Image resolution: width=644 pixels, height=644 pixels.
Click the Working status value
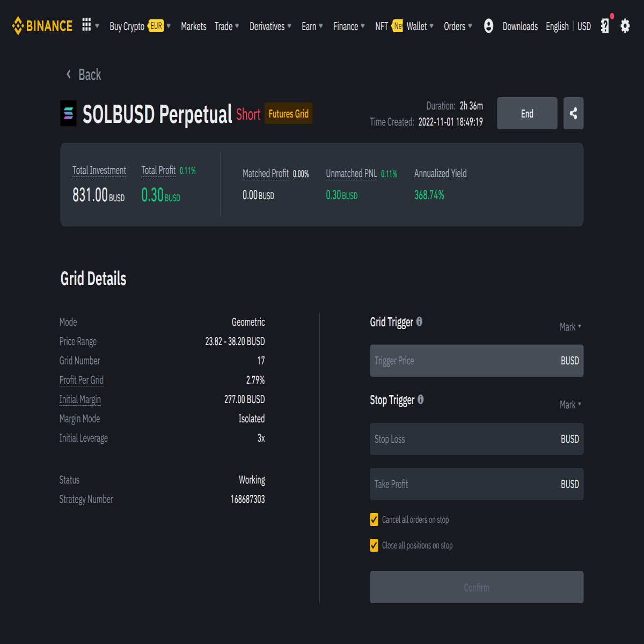(x=252, y=480)
